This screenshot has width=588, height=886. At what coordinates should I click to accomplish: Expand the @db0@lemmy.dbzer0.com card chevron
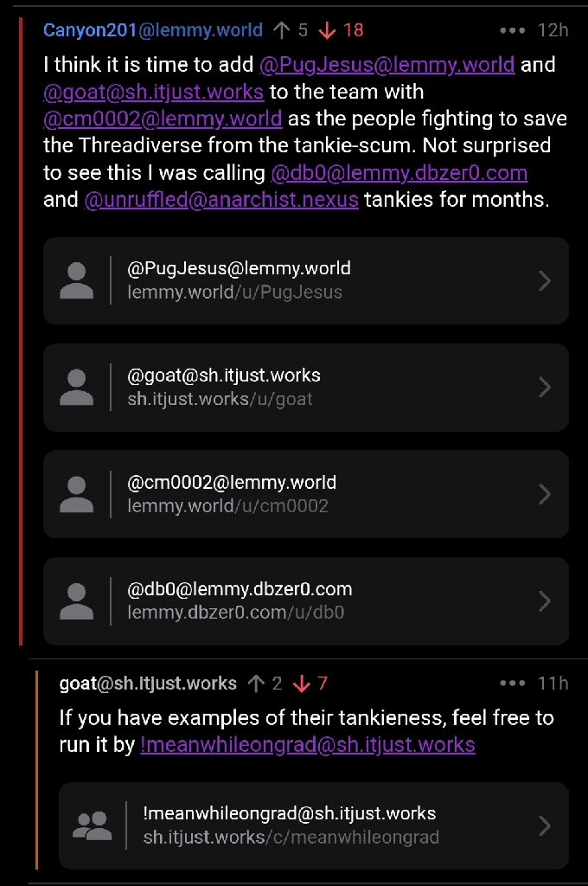click(x=544, y=600)
